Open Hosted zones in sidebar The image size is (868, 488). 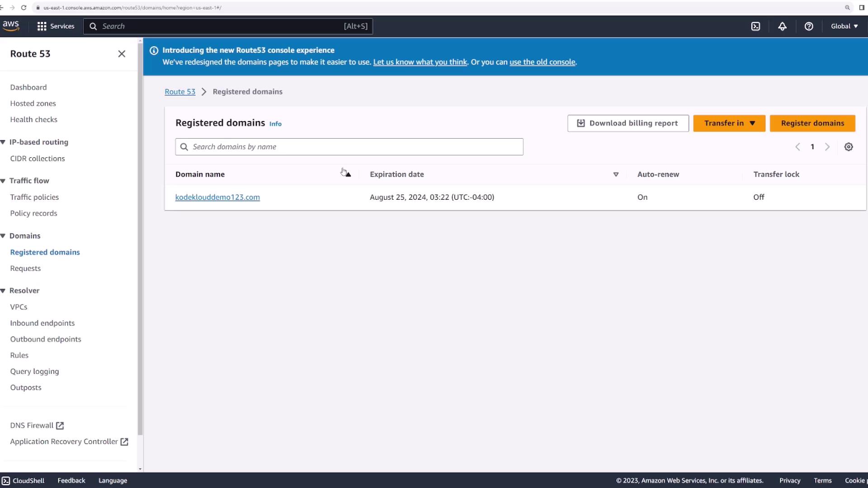pyautogui.click(x=33, y=103)
